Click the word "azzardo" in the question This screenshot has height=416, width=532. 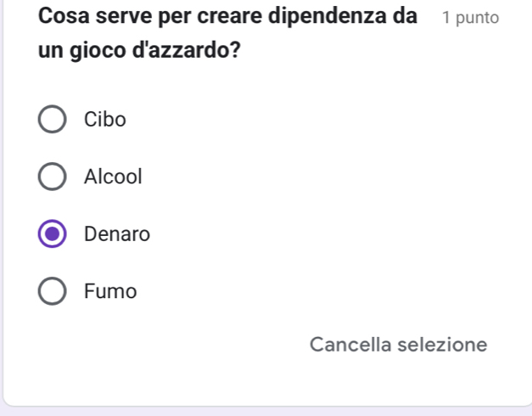point(189,50)
